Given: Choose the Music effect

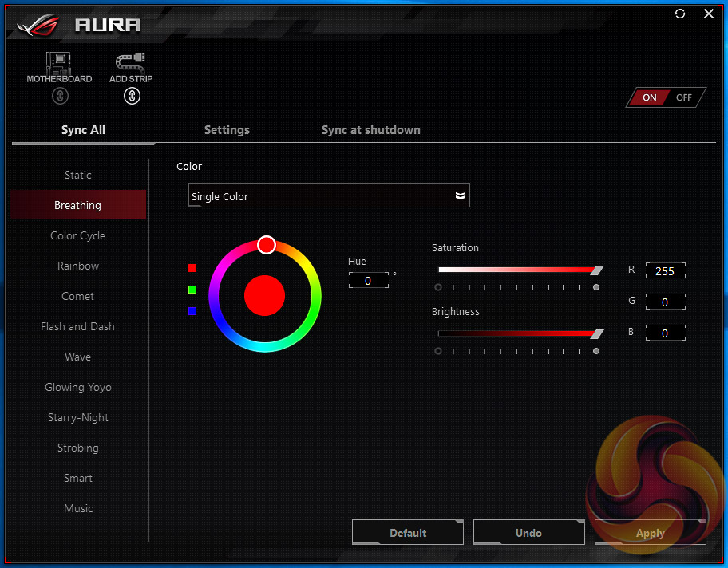Looking at the screenshot, I should point(78,509).
